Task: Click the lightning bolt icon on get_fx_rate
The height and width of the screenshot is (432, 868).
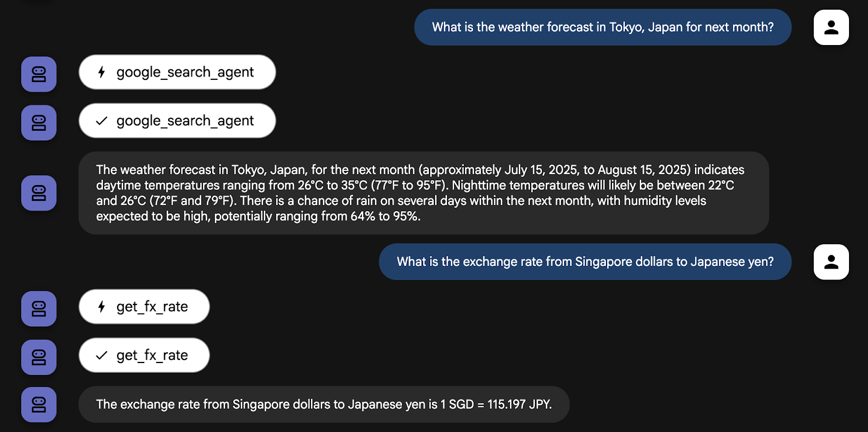Action: [101, 307]
